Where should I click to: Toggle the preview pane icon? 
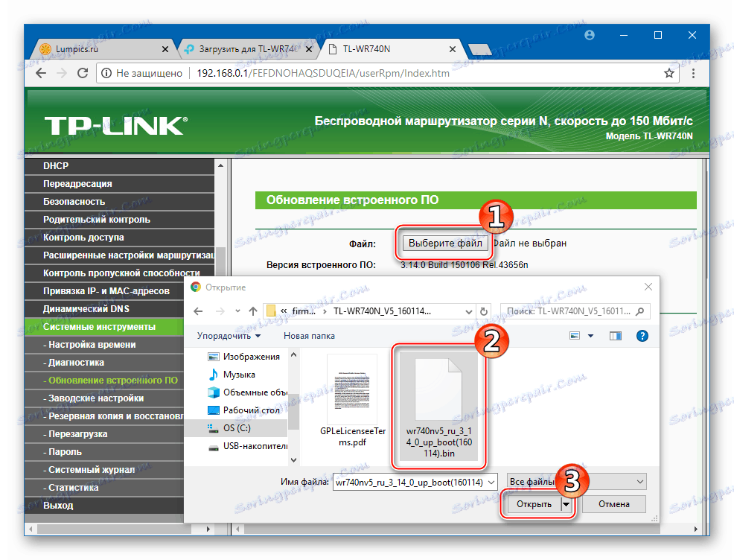616,336
